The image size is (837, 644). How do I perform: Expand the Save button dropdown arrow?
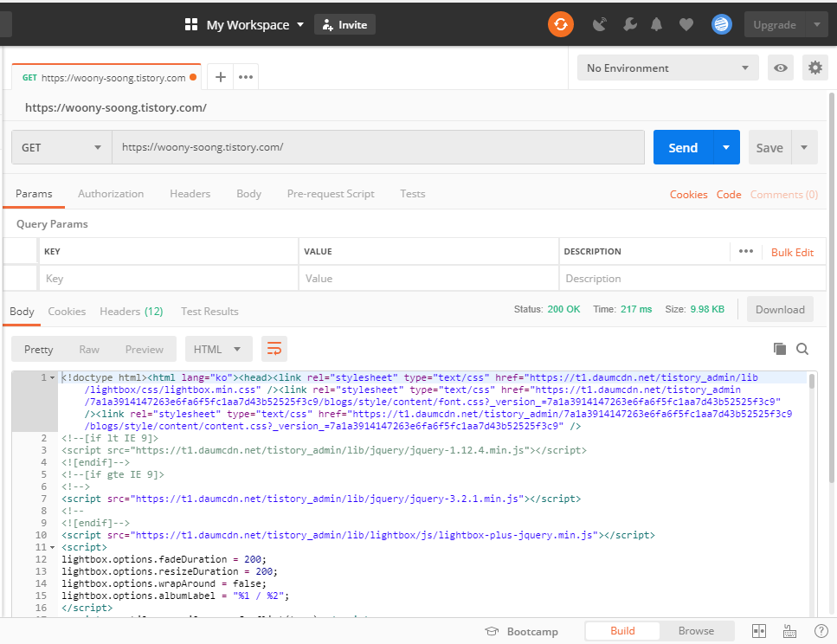[804, 147]
